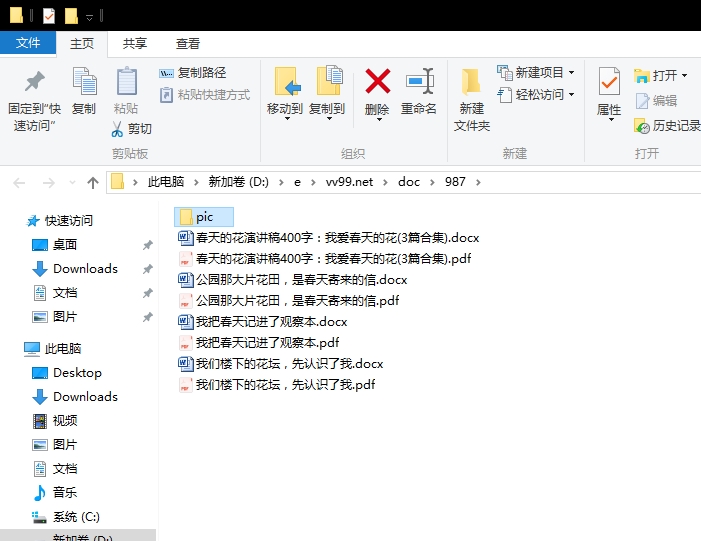Click title bar new folder icon
701x541 pixels.
click(x=71, y=17)
